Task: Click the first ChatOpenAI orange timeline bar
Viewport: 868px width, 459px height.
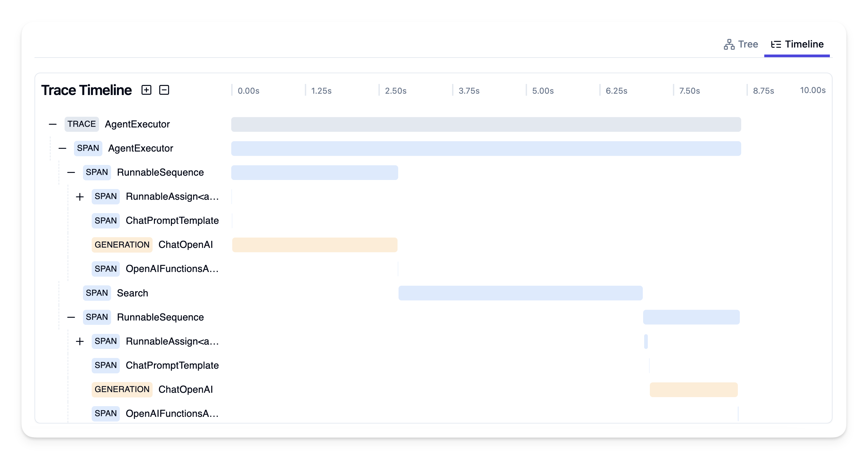Action: coord(315,245)
